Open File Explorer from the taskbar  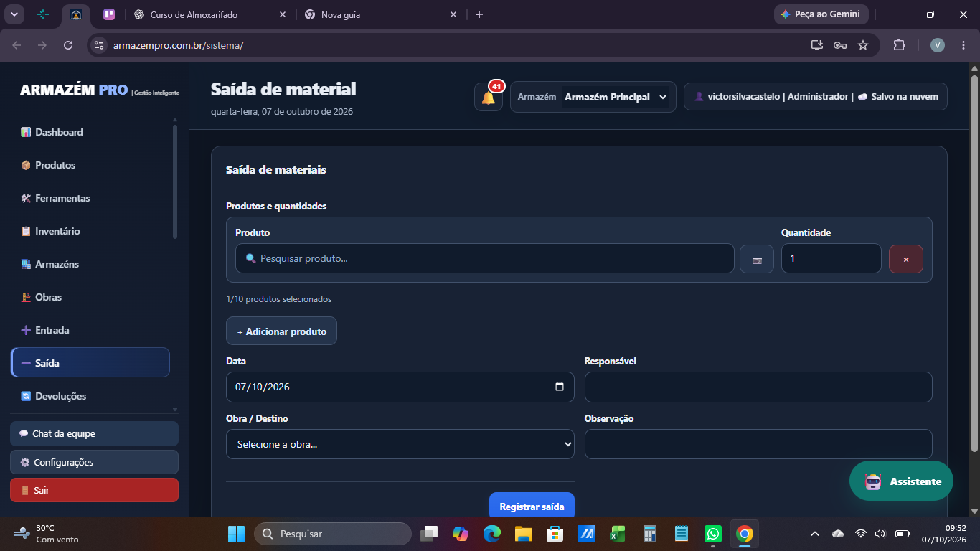pos(523,534)
